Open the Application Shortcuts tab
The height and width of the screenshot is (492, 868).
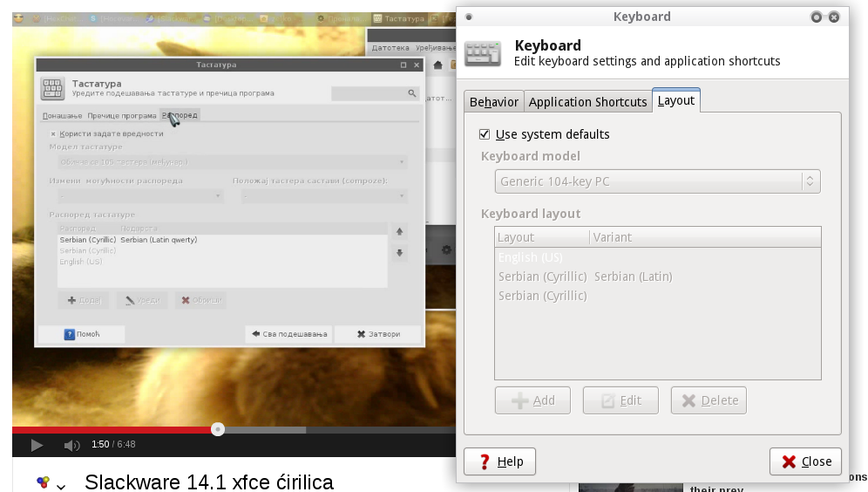(587, 102)
